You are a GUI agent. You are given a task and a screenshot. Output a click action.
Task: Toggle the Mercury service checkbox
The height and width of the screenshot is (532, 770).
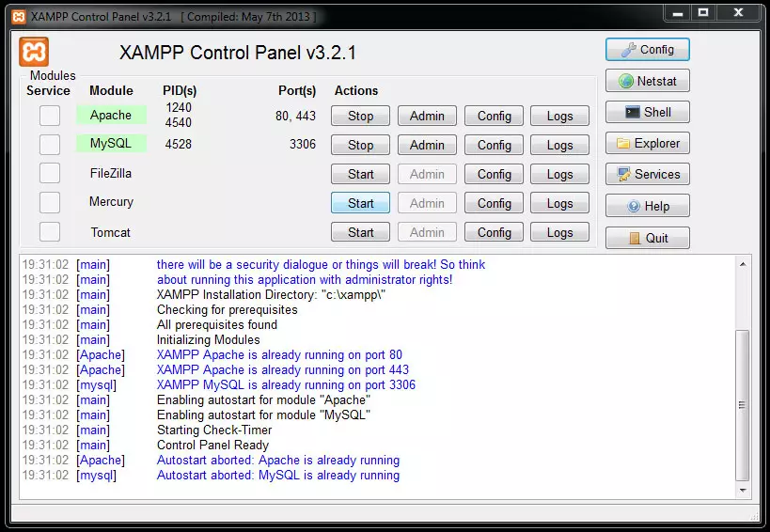pyautogui.click(x=50, y=202)
